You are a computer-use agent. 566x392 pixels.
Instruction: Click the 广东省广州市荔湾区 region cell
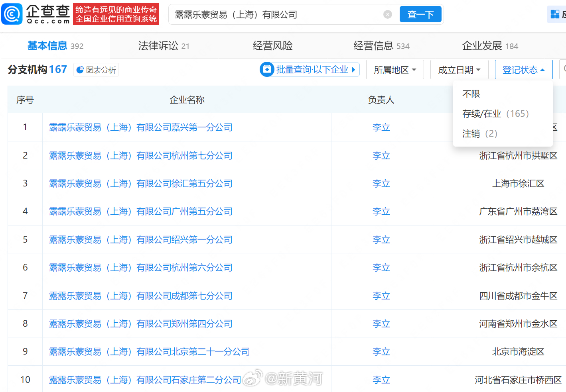[518, 212]
